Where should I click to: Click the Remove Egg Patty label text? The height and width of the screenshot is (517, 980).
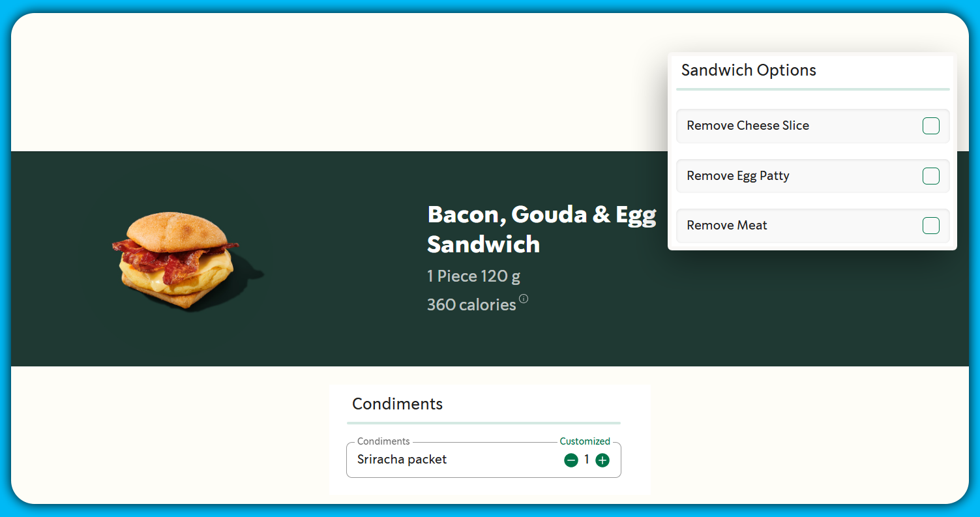(x=737, y=176)
